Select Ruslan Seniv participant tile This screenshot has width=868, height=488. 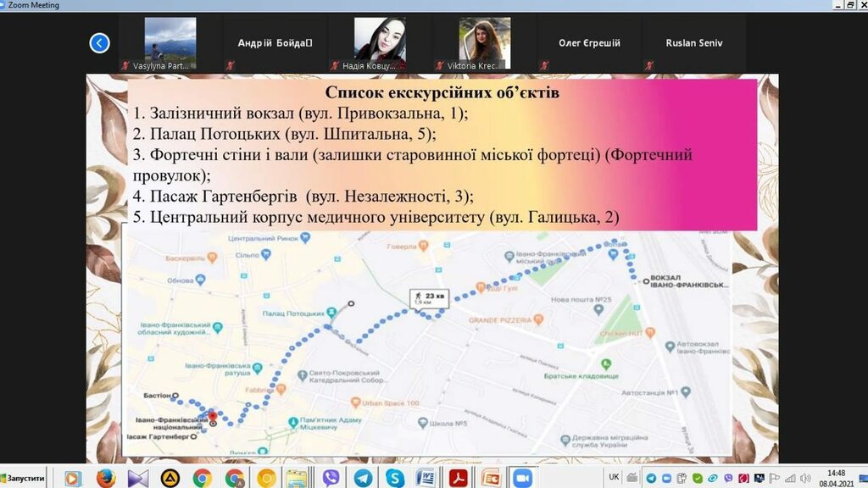693,43
